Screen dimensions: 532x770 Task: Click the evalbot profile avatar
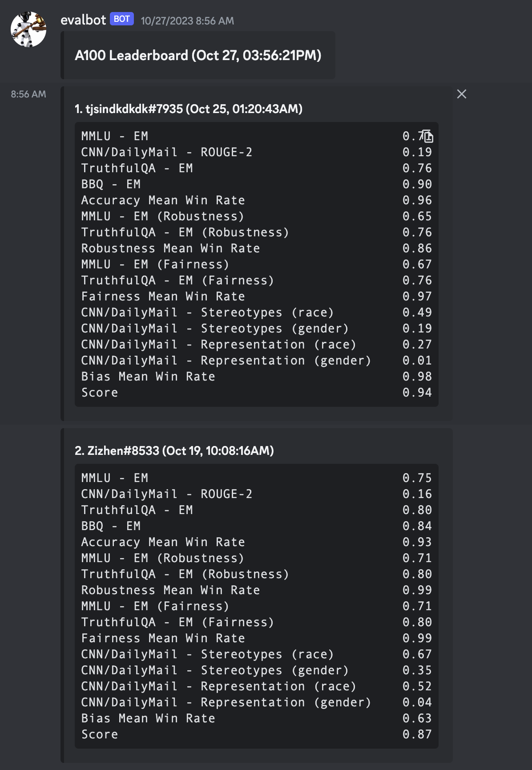(x=28, y=29)
